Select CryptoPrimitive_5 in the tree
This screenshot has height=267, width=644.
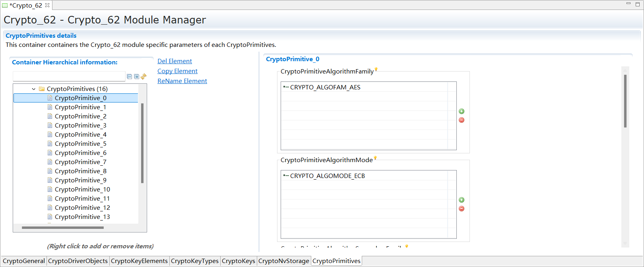click(80, 144)
